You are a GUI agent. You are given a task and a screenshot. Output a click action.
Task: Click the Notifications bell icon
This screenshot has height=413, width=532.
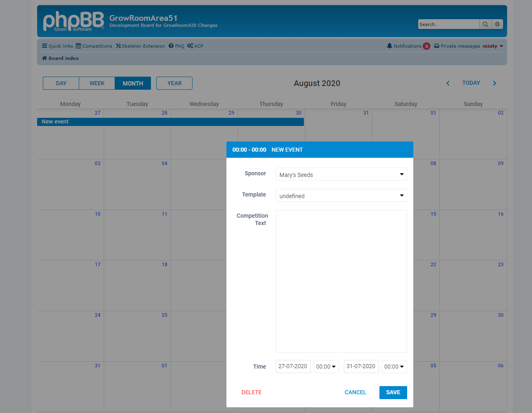(389, 46)
